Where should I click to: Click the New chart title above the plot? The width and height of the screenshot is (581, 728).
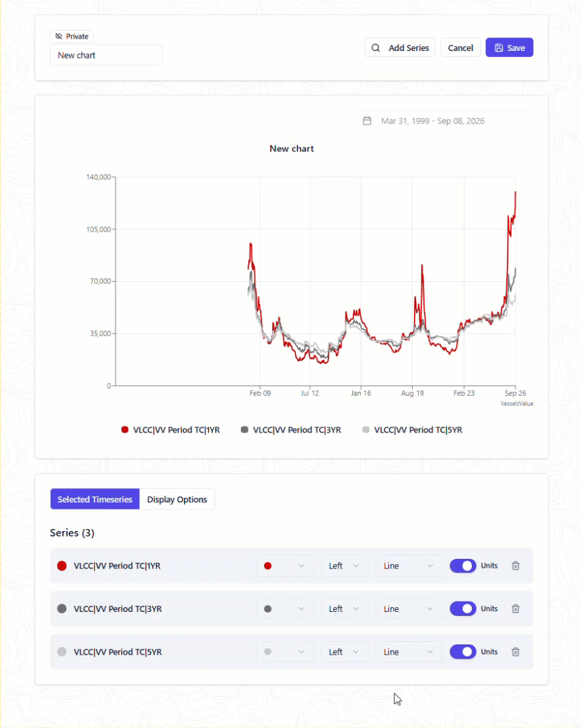pos(291,149)
